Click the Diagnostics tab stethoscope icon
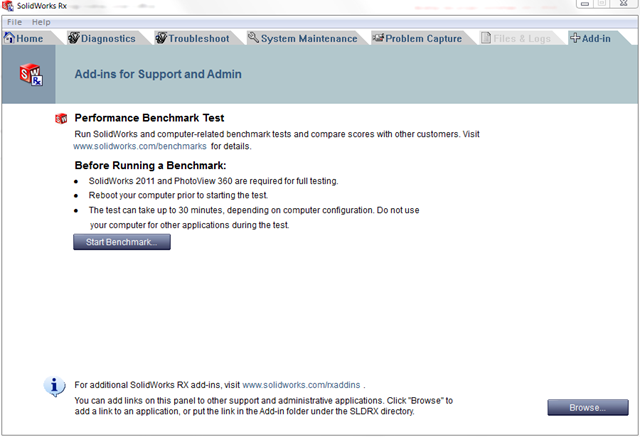Image resolution: width=640 pixels, height=437 pixels. coord(73,38)
